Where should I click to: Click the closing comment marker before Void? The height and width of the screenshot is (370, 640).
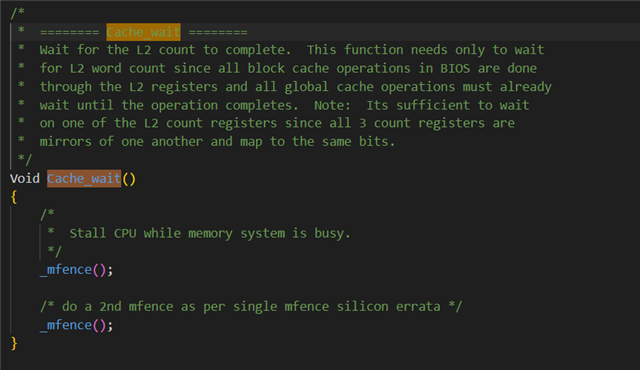pos(24,160)
